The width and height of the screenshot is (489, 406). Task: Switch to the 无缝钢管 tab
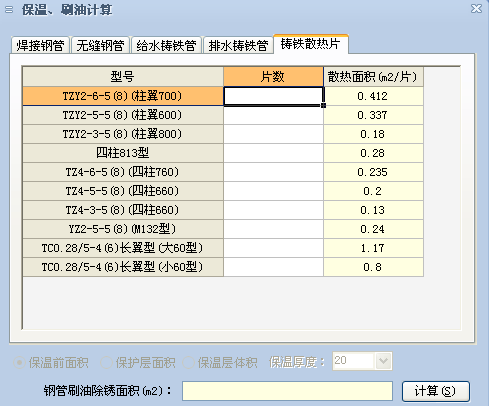click(x=100, y=45)
